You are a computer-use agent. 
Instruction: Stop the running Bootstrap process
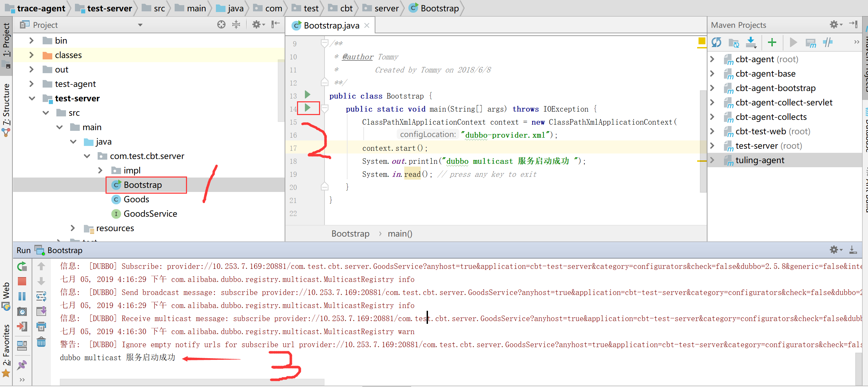22,281
